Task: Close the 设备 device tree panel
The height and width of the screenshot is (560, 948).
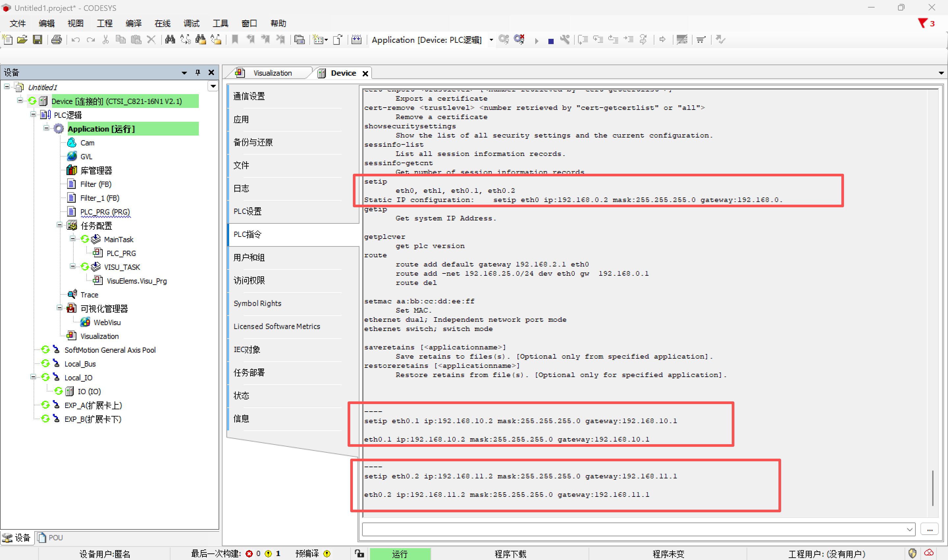Action: point(211,72)
